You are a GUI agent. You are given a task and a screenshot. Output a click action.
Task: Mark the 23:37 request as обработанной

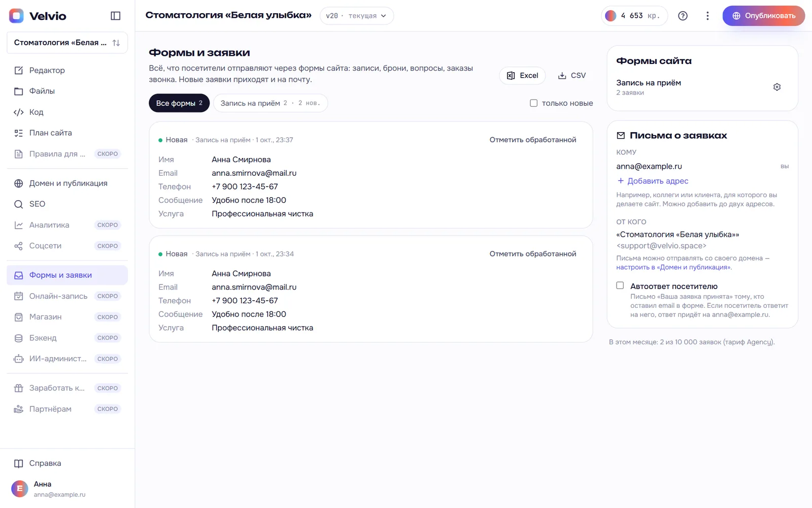[x=533, y=140]
